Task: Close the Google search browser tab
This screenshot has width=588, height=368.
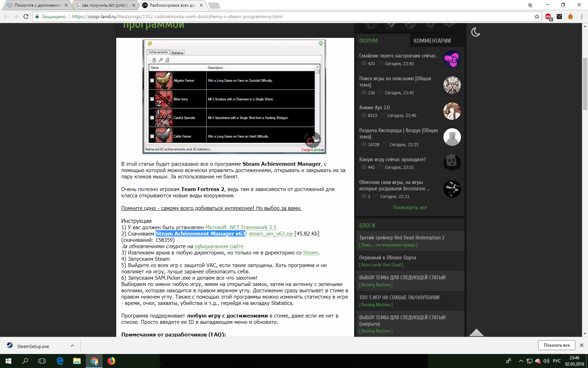Action: (x=134, y=5)
